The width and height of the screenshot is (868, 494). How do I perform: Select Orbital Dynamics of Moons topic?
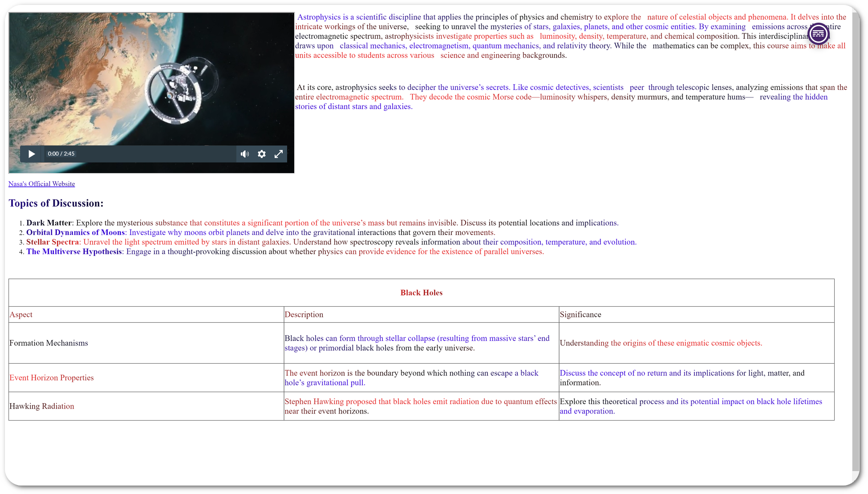click(76, 232)
